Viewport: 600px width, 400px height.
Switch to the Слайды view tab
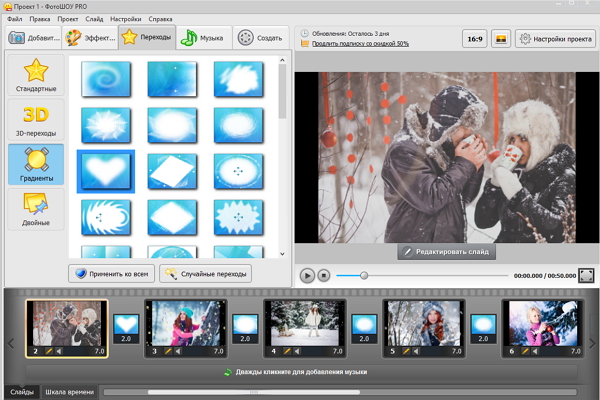[22, 392]
